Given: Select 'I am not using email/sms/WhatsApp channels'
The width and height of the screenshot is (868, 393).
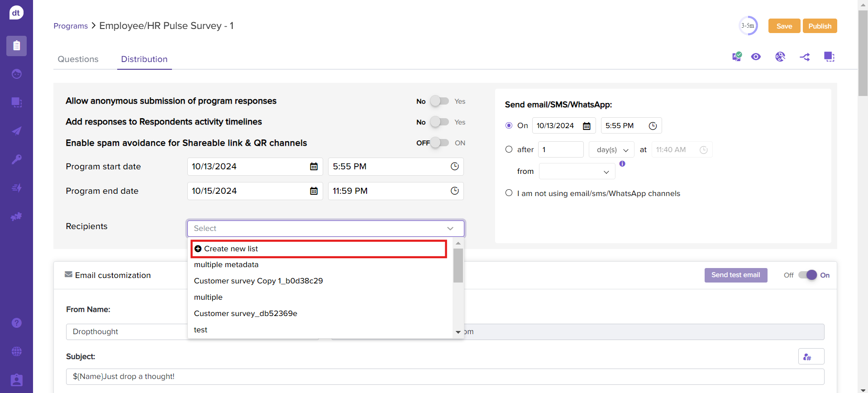Looking at the screenshot, I should [509, 193].
